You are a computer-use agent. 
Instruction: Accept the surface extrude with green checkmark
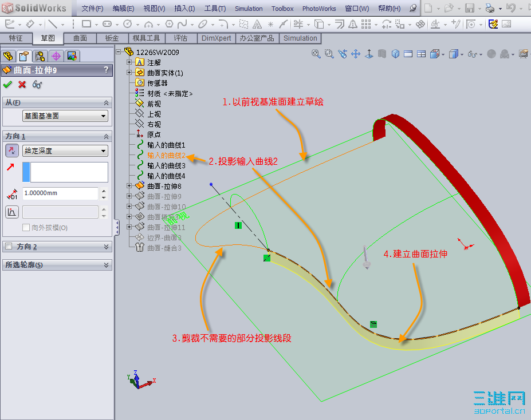coord(7,85)
